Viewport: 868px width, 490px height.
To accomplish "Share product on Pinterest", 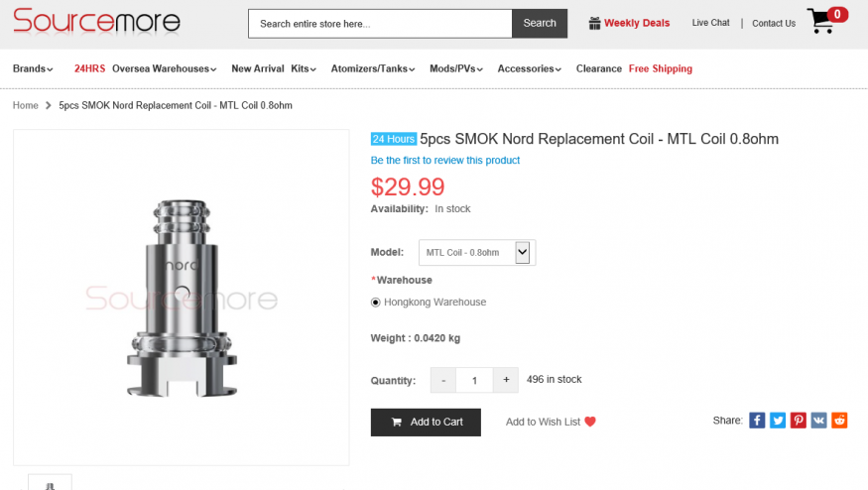I will pyautogui.click(x=799, y=421).
